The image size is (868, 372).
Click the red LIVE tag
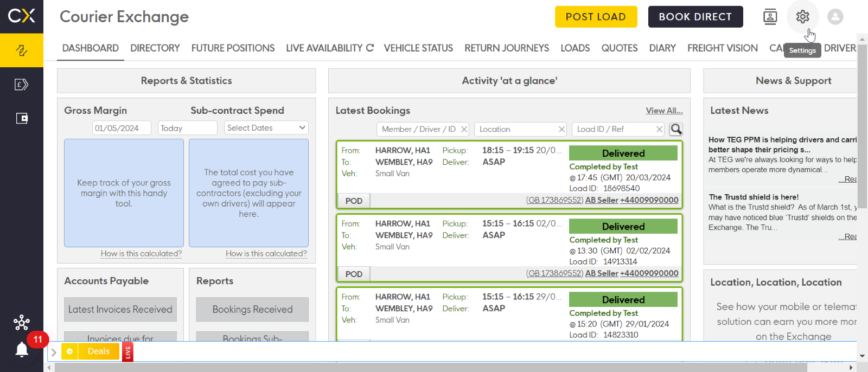tap(128, 352)
